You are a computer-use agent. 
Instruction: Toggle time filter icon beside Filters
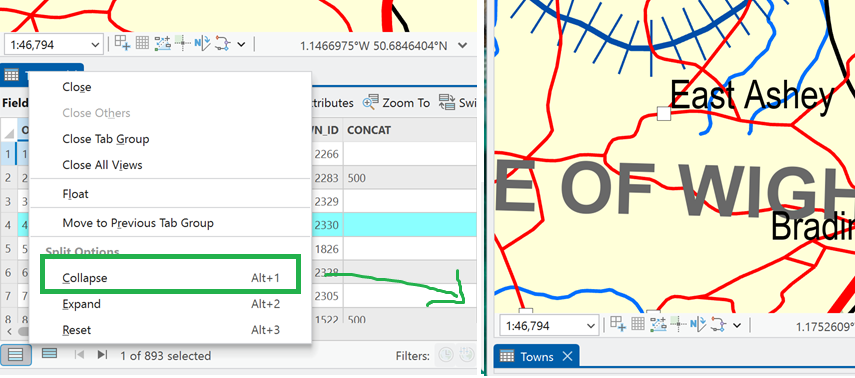click(445, 355)
